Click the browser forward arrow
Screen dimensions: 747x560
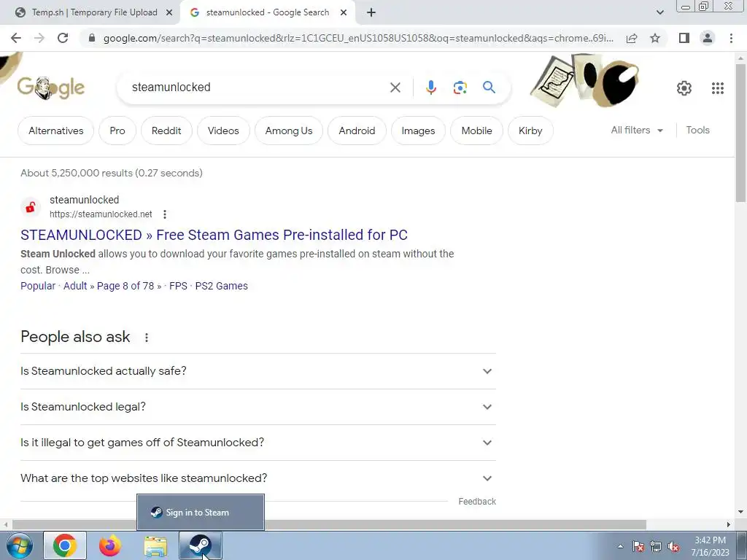(x=39, y=38)
